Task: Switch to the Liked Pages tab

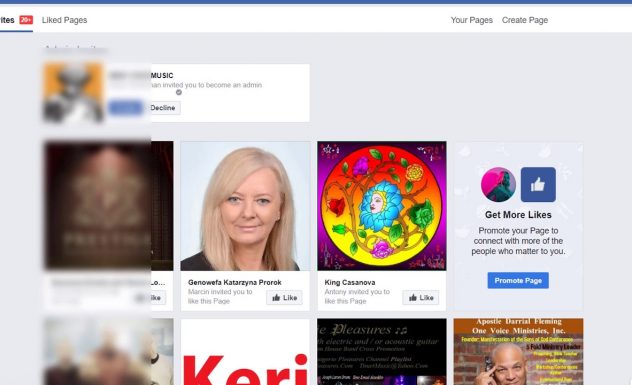Action: [x=64, y=20]
